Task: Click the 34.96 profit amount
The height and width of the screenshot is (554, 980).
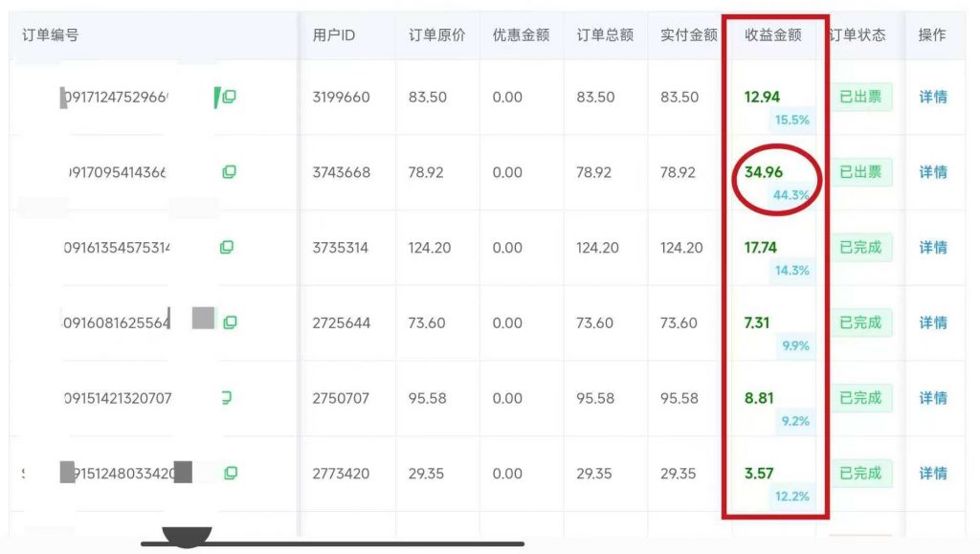Action: [x=763, y=172]
